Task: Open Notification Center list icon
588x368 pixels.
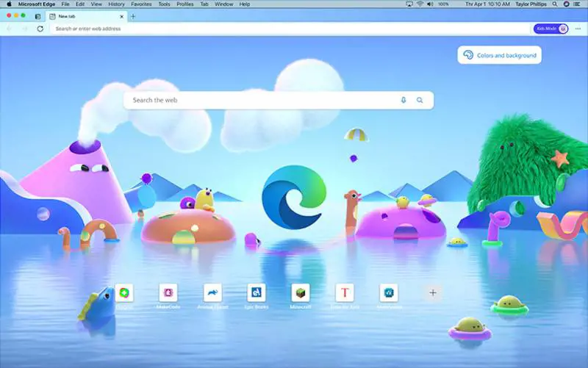Action: coord(577,4)
